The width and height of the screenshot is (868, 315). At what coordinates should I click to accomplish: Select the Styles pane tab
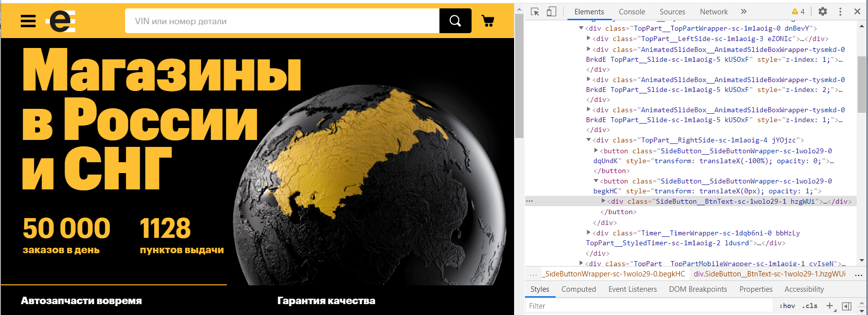click(x=540, y=289)
